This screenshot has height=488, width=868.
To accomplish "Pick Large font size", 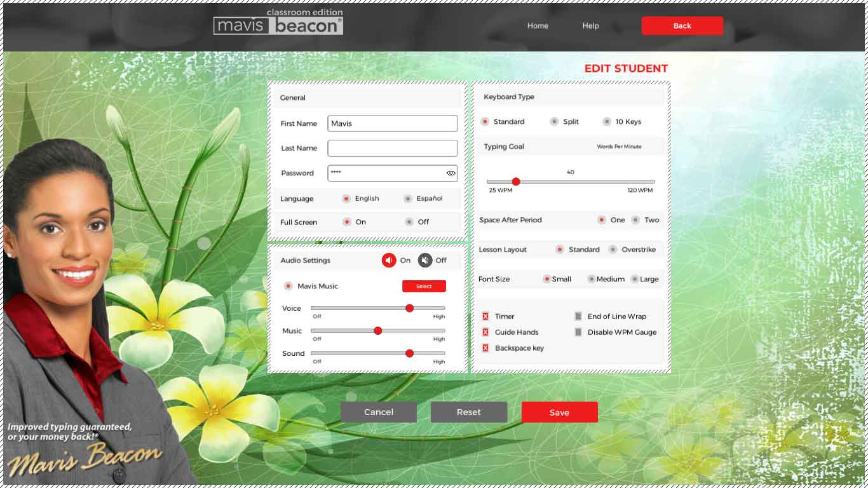I will point(634,279).
